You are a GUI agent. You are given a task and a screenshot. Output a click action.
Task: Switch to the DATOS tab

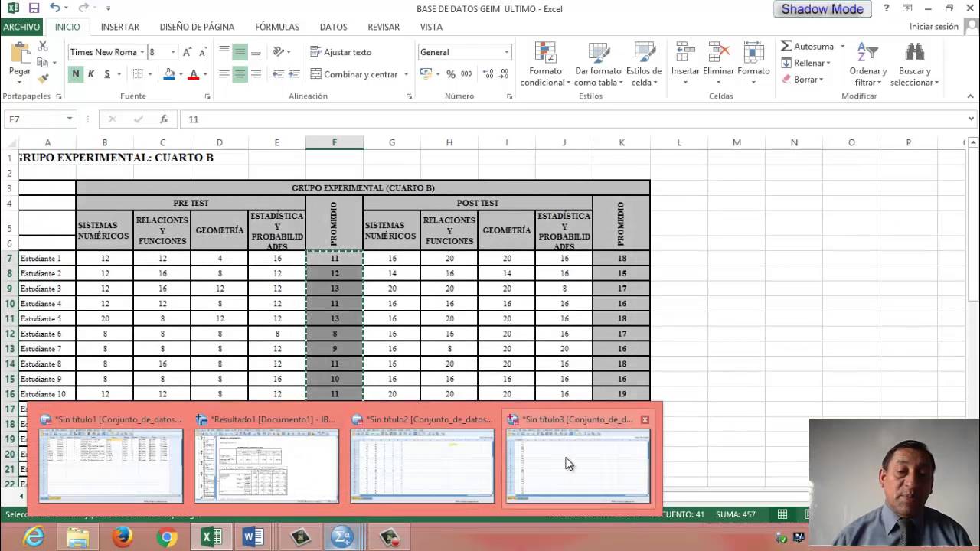tap(333, 27)
